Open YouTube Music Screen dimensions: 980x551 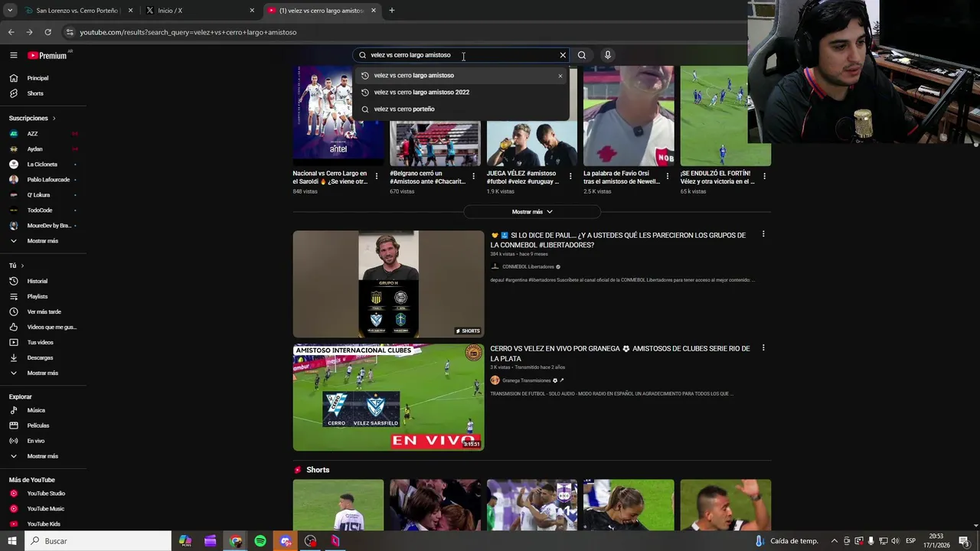(46, 509)
